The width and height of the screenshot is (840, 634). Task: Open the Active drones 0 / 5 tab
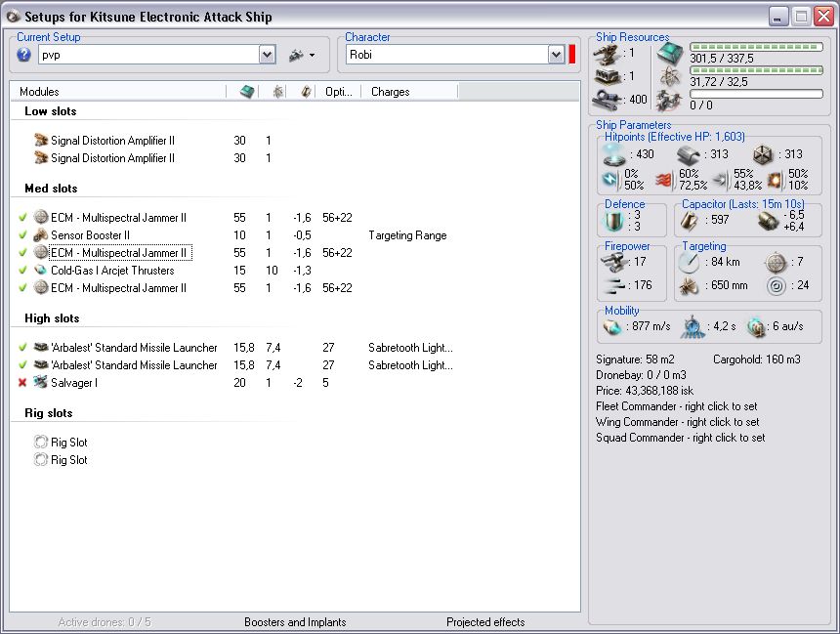[x=105, y=622]
